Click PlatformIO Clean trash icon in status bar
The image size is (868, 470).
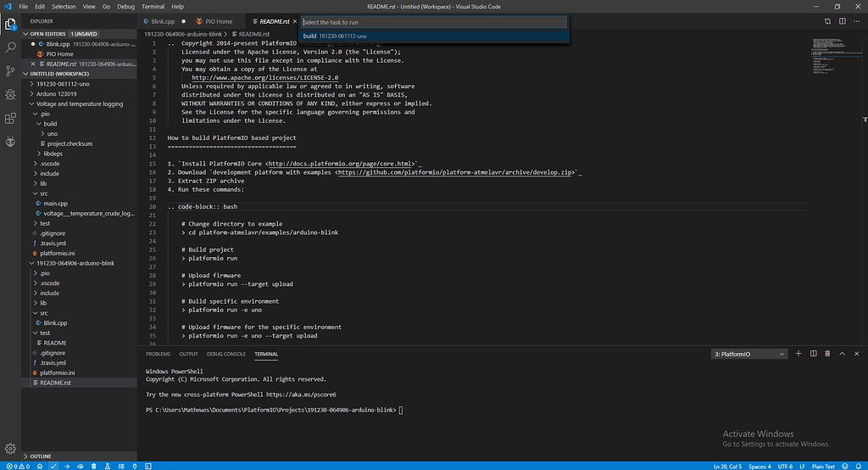pyautogui.click(x=93, y=466)
